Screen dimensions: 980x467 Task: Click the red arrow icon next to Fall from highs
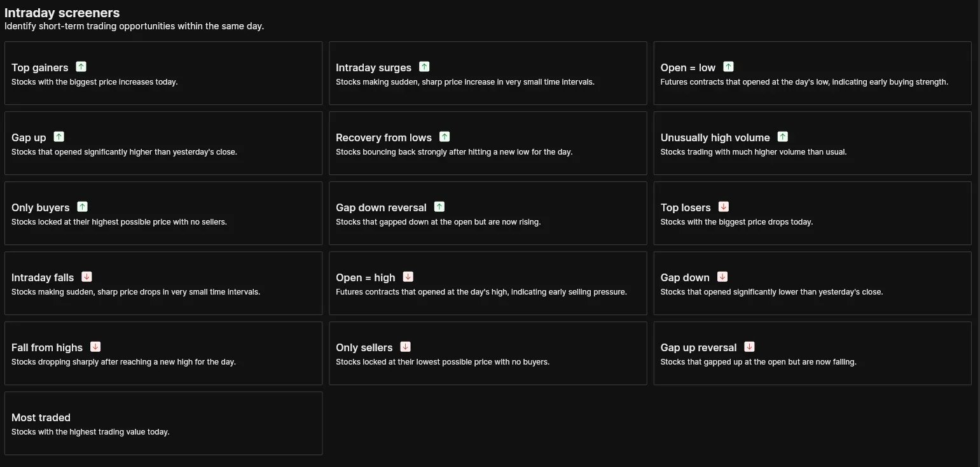[x=95, y=347]
